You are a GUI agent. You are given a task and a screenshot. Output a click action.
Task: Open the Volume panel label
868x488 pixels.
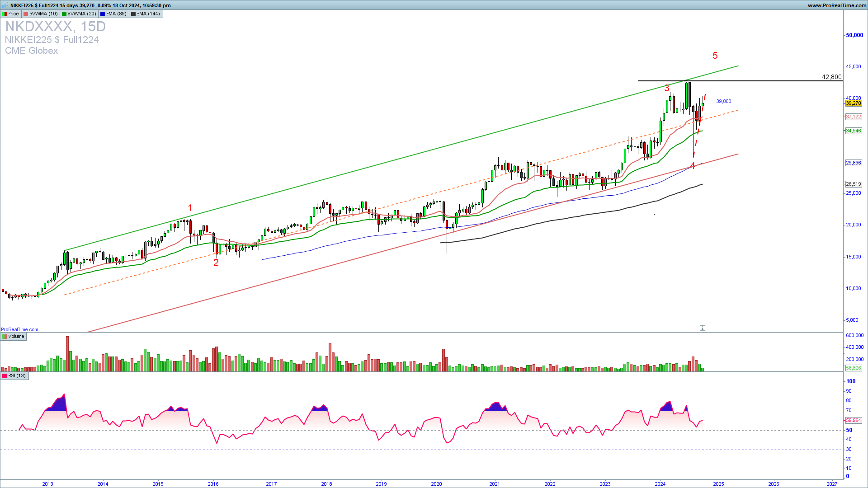(13, 336)
